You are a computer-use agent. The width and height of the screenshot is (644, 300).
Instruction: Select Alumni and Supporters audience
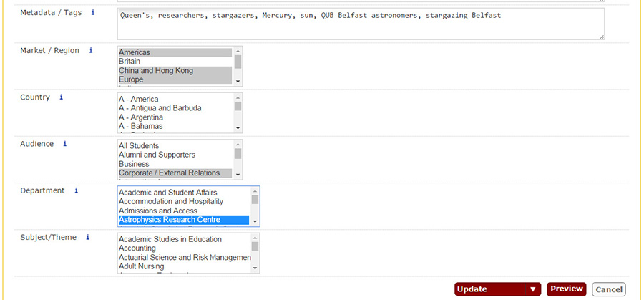point(175,155)
